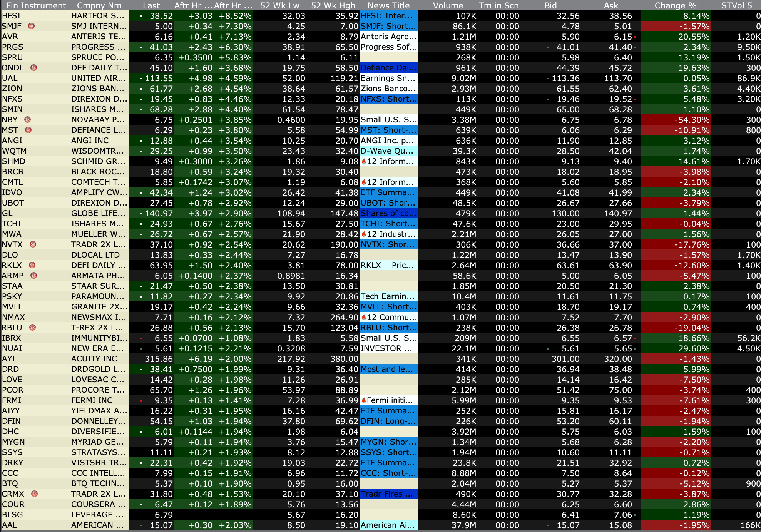Click the SX badge beside NVTX
761x532 pixels.
(33, 244)
